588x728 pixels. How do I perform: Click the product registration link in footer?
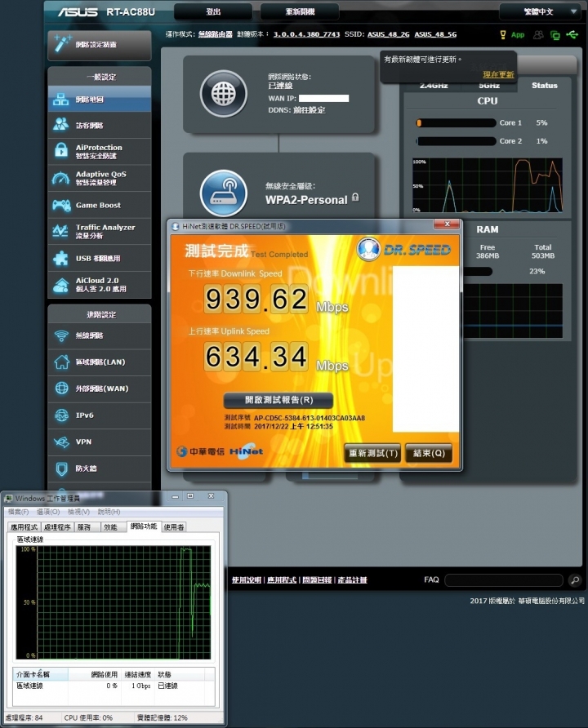(x=352, y=580)
